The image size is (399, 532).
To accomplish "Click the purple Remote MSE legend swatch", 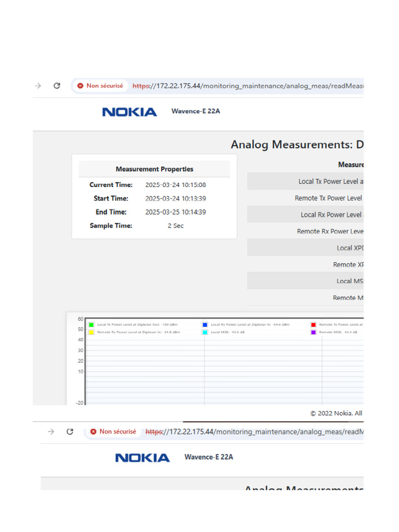I will (x=313, y=332).
